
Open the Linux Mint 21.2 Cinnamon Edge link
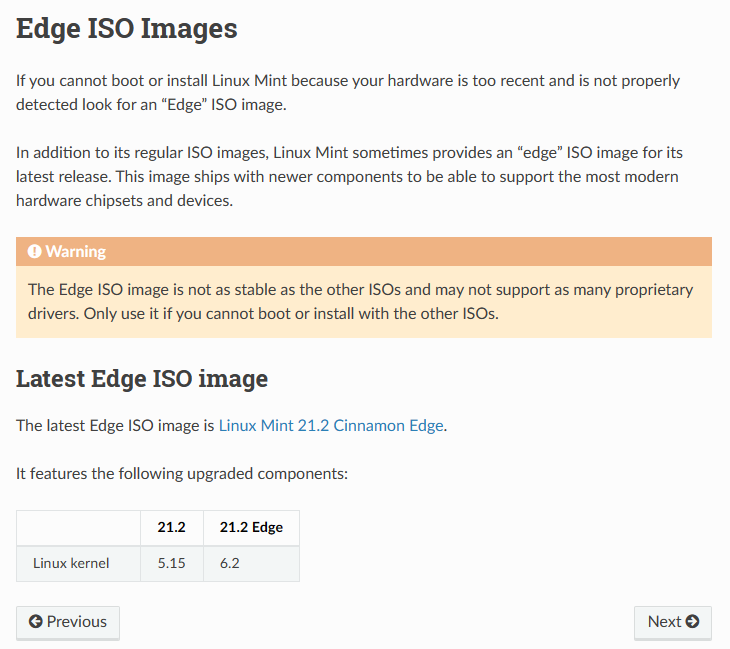[x=331, y=426]
